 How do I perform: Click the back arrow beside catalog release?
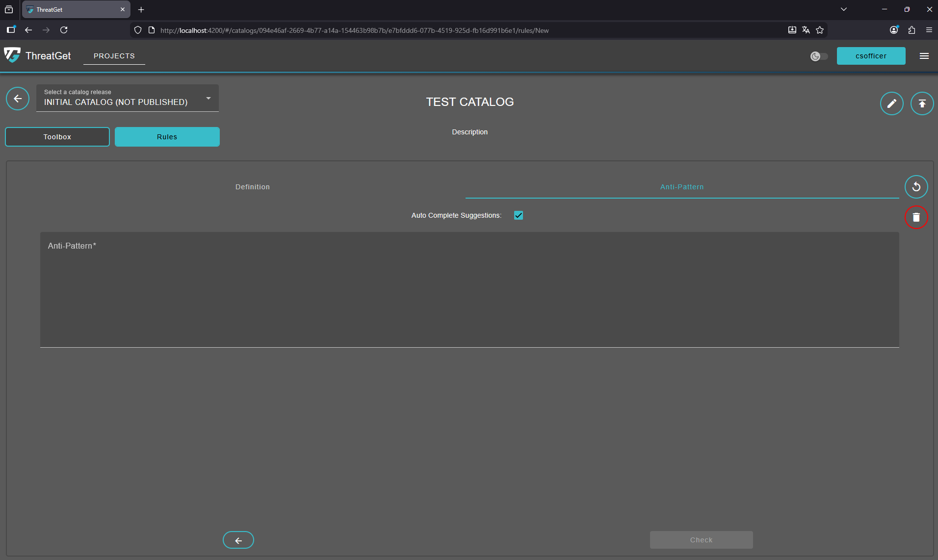pos(18,99)
